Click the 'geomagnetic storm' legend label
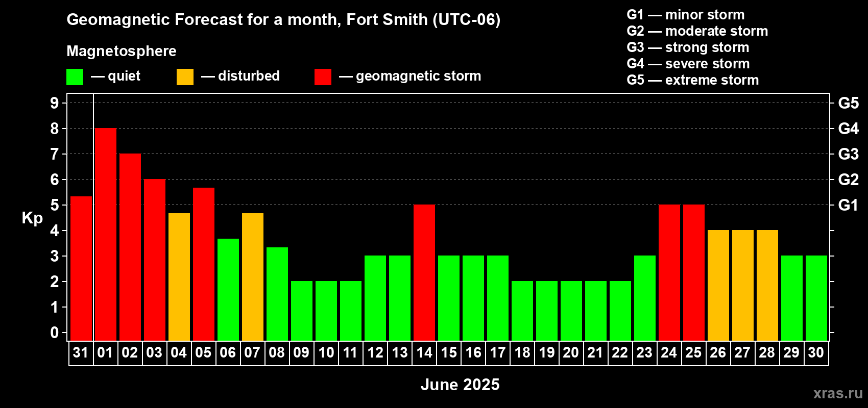Image resolution: width=868 pixels, height=408 pixels. click(419, 76)
